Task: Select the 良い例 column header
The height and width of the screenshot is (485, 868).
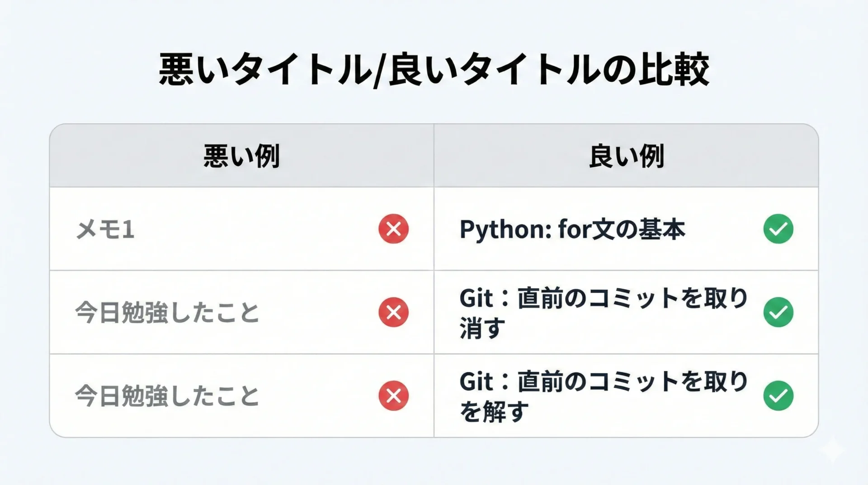Action: (626, 156)
